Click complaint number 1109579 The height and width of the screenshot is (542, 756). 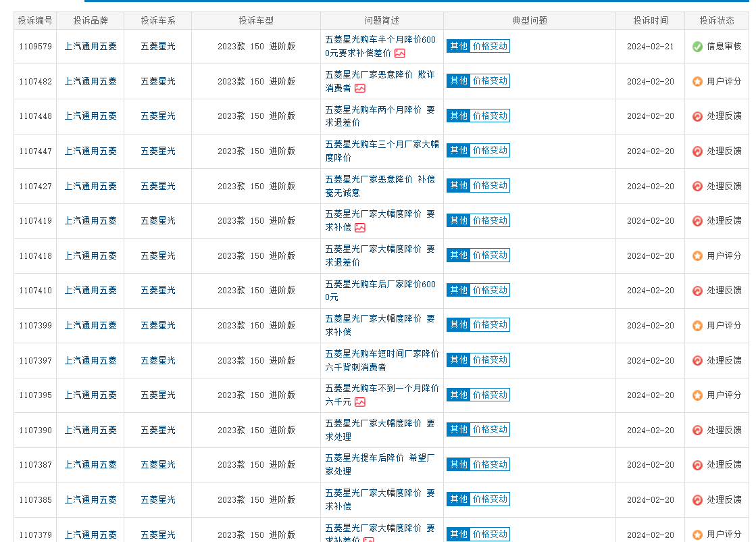point(35,47)
